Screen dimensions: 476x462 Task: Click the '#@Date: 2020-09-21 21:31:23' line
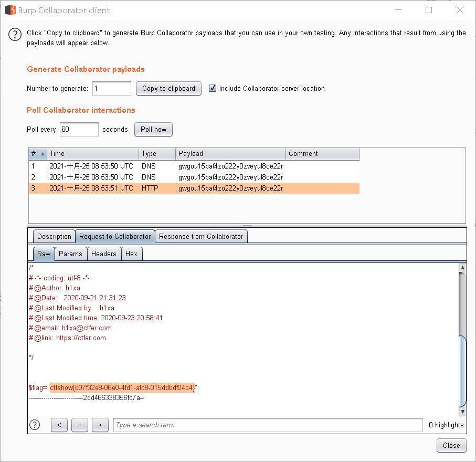click(78, 298)
